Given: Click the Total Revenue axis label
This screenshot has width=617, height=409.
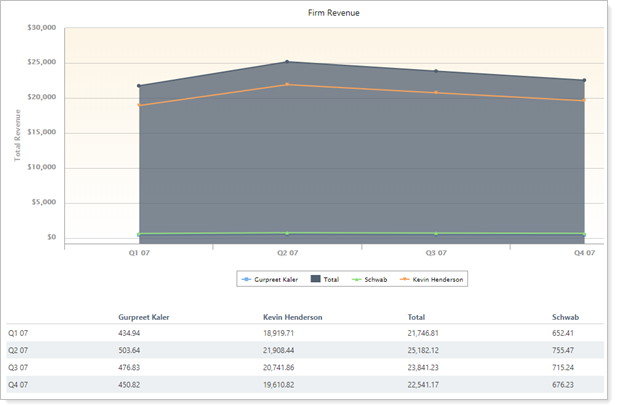Looking at the screenshot, I should (17, 135).
